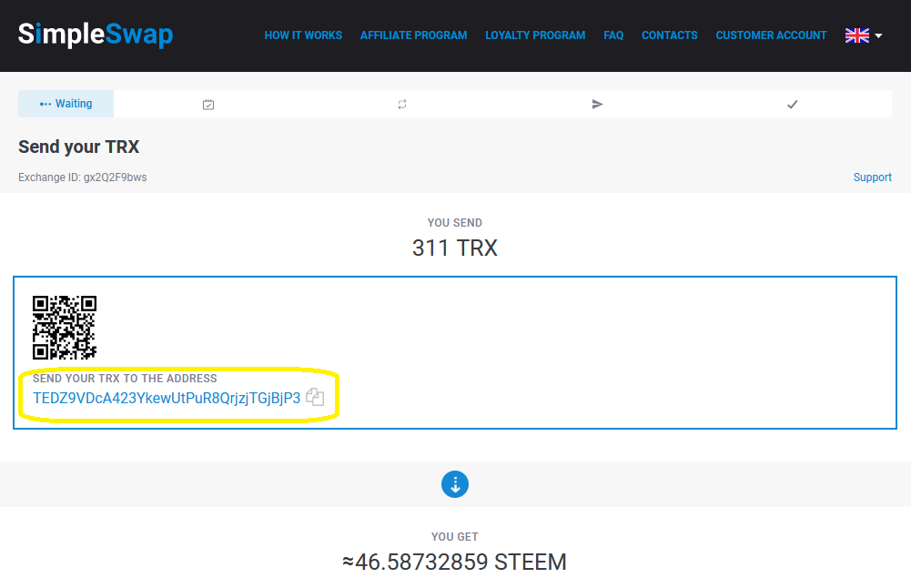
Task: Click the YOU SEND label
Action: [x=455, y=223]
